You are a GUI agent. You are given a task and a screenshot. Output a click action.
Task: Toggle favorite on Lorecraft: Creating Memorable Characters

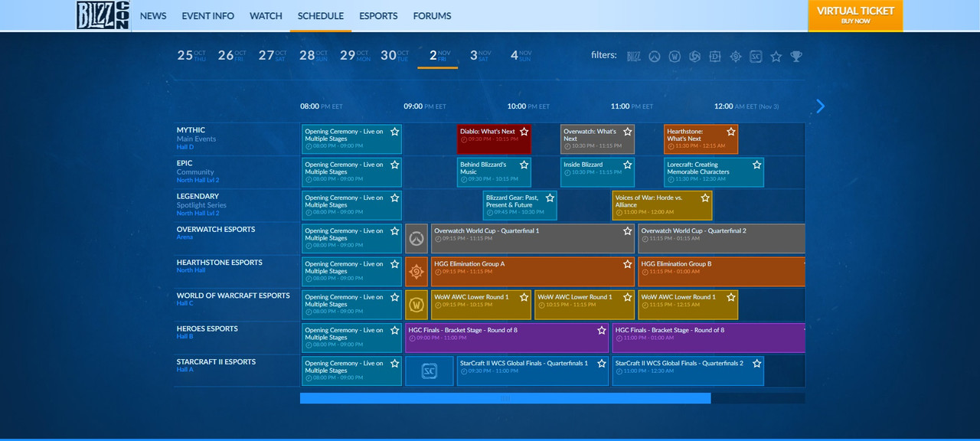756,165
